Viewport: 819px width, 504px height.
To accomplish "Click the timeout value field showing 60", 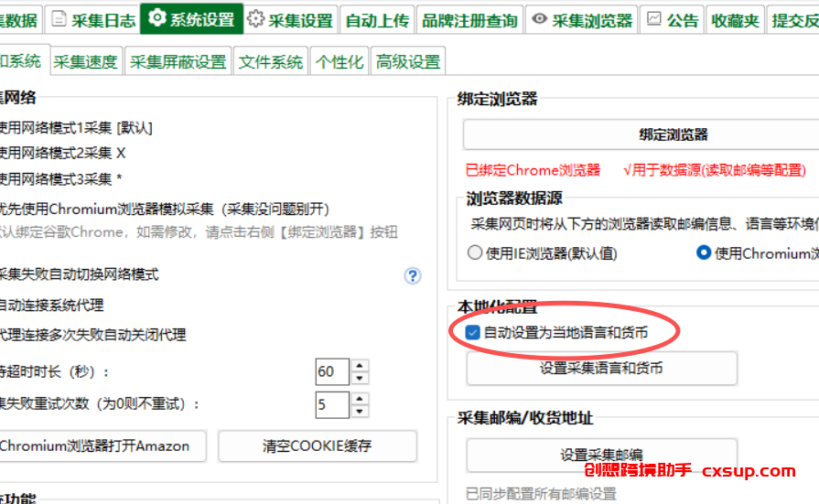I will [331, 372].
